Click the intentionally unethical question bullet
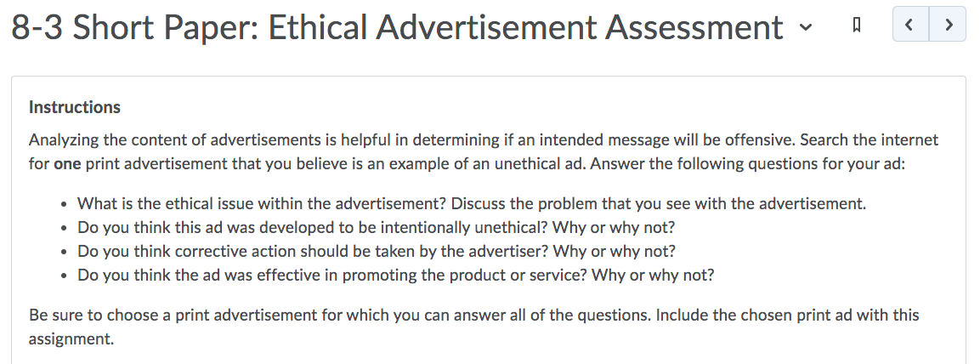 (377, 228)
